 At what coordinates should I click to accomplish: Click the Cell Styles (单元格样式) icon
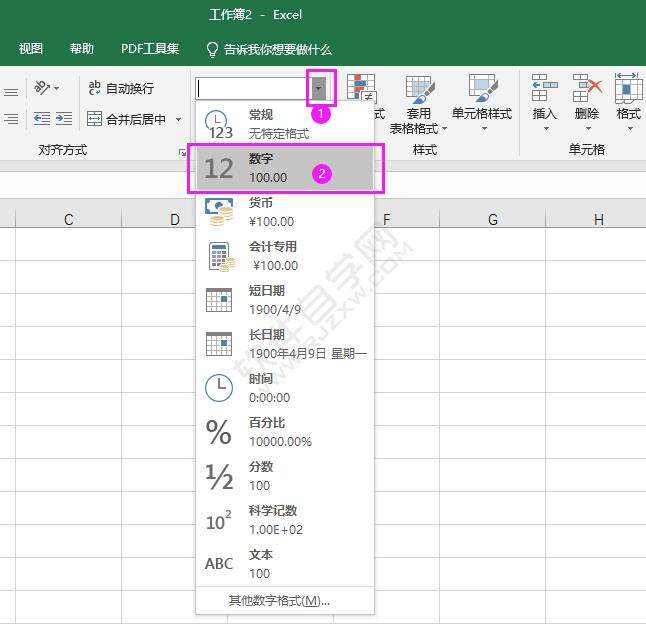pyautogui.click(x=483, y=88)
